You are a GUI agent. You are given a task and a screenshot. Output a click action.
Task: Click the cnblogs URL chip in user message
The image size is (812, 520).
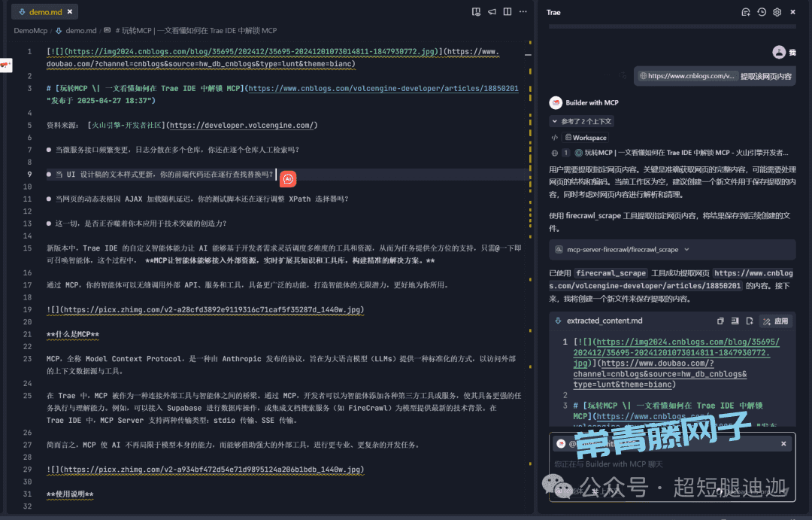[x=686, y=76]
